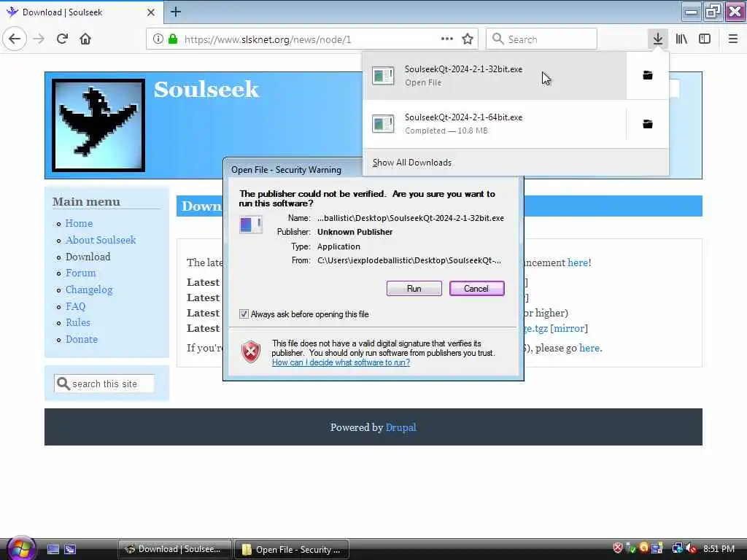Open SoulseekQt-2024-2-1-32bit.exe download entry
This screenshot has width=747, height=560.
(495, 76)
